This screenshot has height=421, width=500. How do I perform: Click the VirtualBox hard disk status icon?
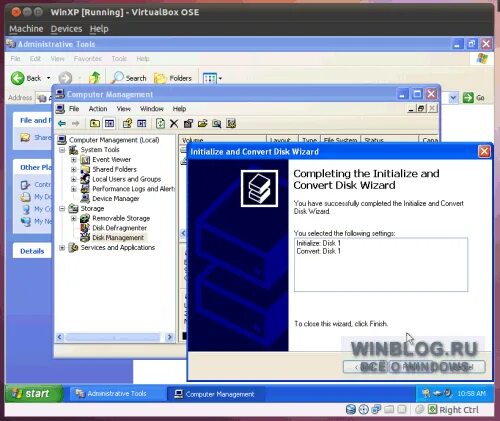click(x=351, y=409)
